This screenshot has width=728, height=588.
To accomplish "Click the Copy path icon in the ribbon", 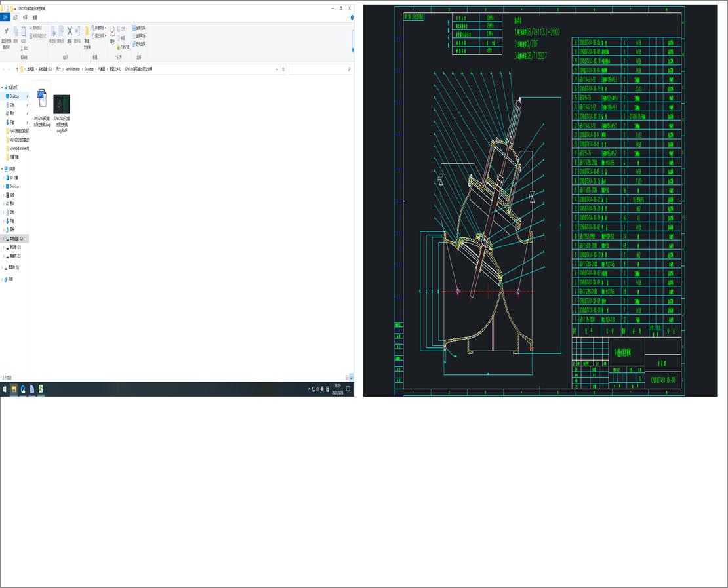I will coord(31,29).
